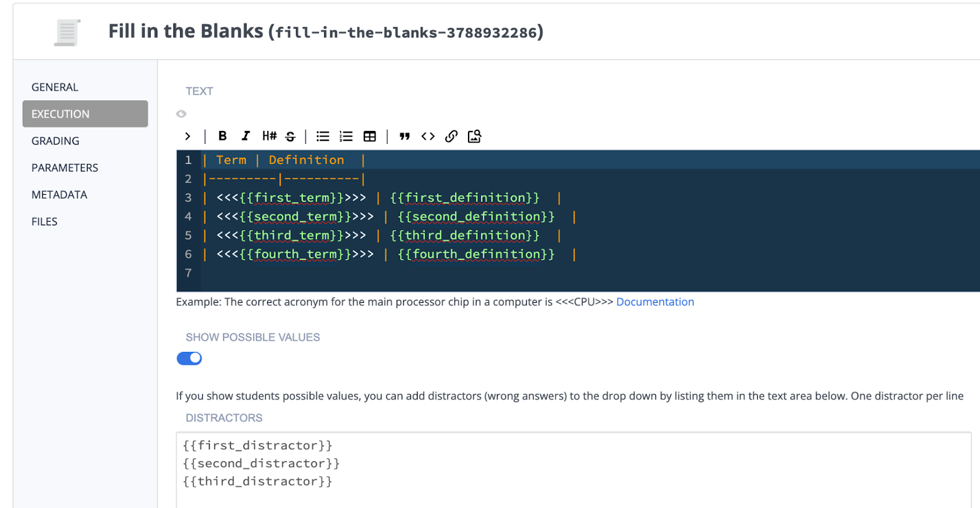Apply italic formatting to text
The image size is (980, 508).
pyautogui.click(x=246, y=136)
